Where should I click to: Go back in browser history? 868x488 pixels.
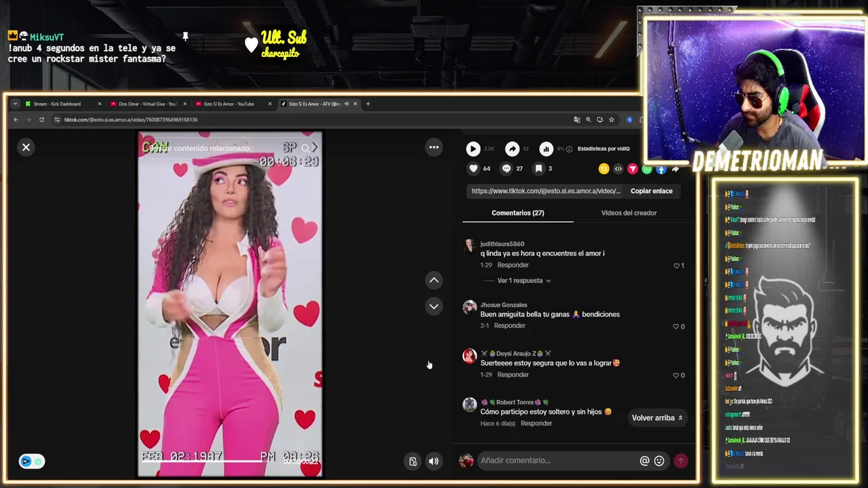click(16, 120)
